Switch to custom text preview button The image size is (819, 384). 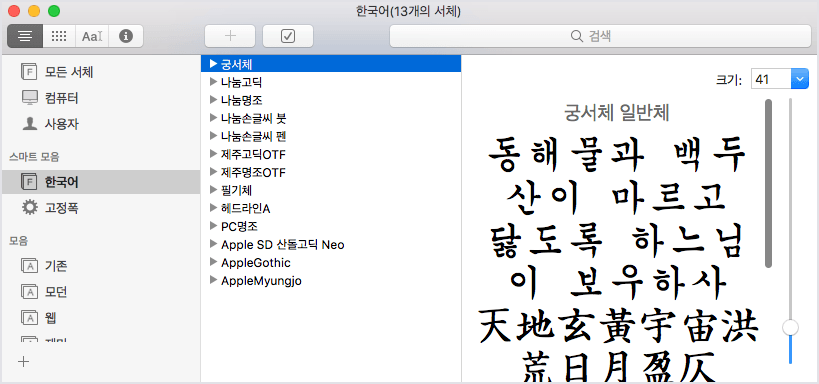pyautogui.click(x=92, y=36)
